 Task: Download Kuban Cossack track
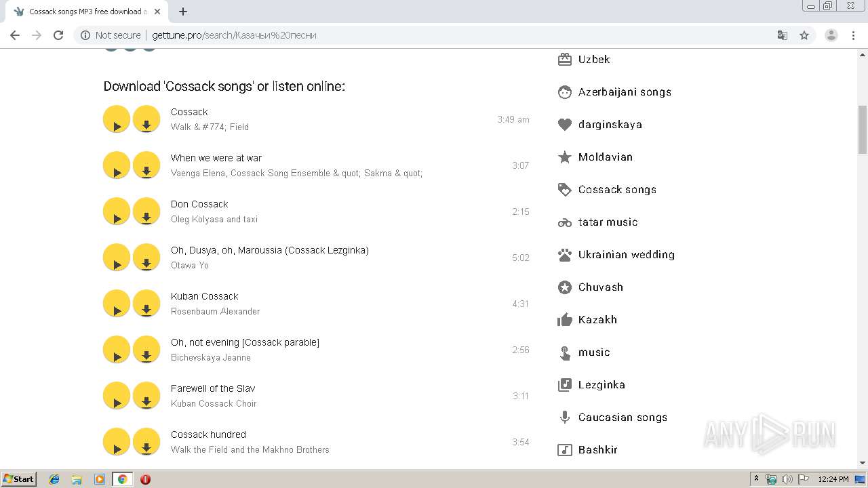pyautogui.click(x=146, y=304)
